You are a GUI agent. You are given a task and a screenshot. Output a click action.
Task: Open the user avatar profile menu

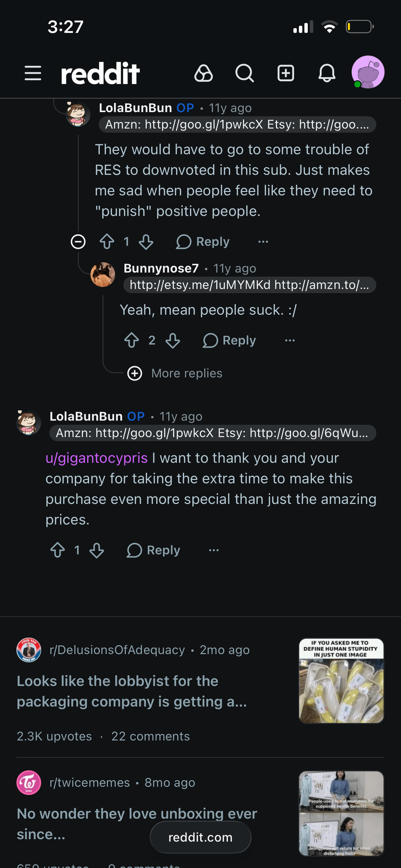click(x=368, y=72)
